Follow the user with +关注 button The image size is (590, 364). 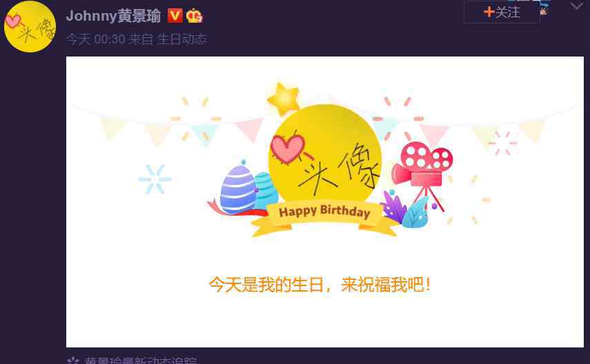(x=502, y=12)
